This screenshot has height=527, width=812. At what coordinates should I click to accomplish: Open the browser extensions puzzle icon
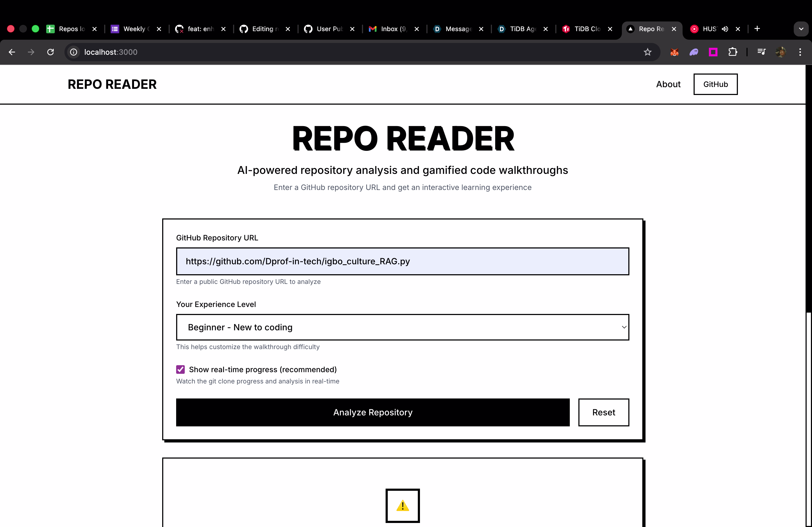click(733, 52)
